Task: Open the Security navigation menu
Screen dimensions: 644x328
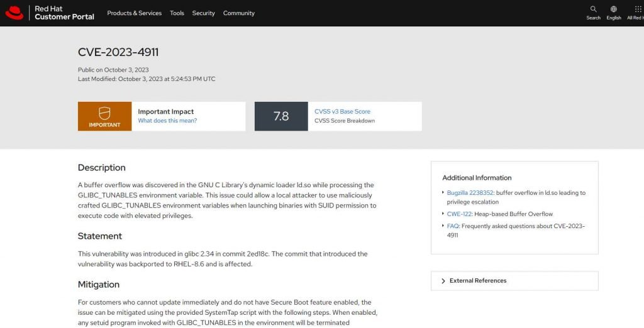Action: coord(203,13)
